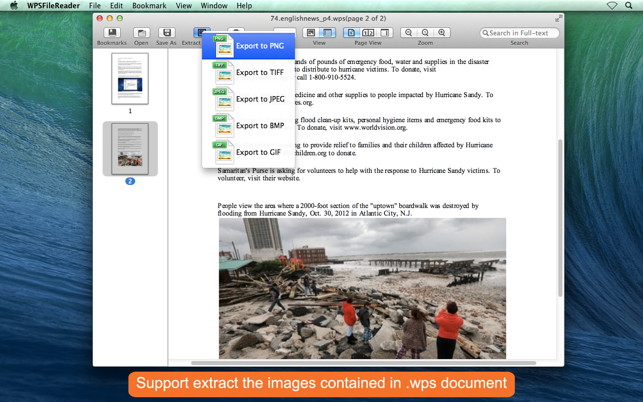Open the File menu
643x402 pixels.
[x=95, y=6]
